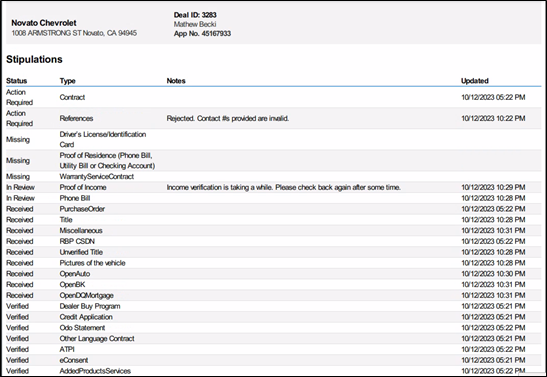The width and height of the screenshot is (547, 377).
Task: Select the References stipulation type
Action: (x=76, y=119)
